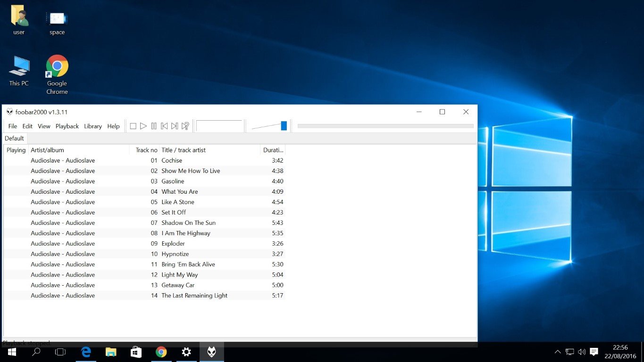This screenshot has width=644, height=362.
Task: Click the network tray icon
Action: (570, 352)
